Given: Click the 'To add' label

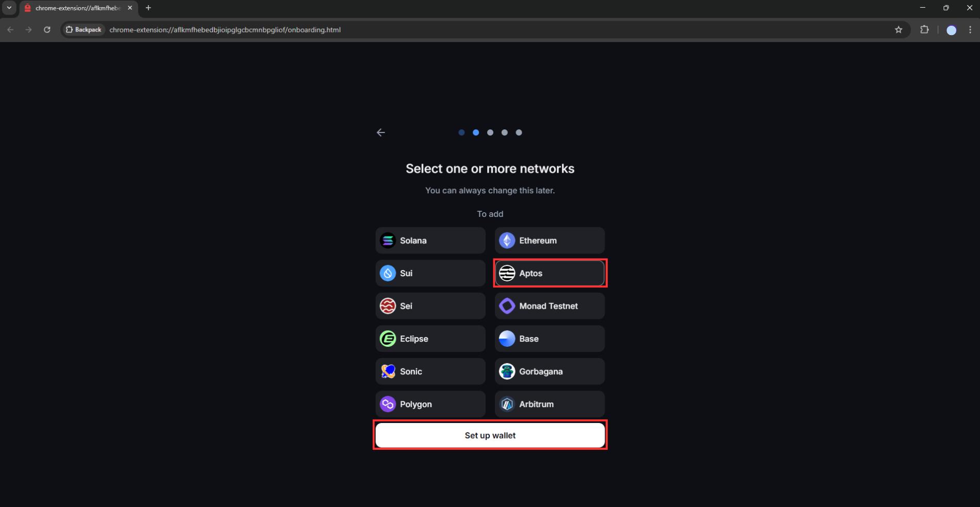Looking at the screenshot, I should pos(490,214).
